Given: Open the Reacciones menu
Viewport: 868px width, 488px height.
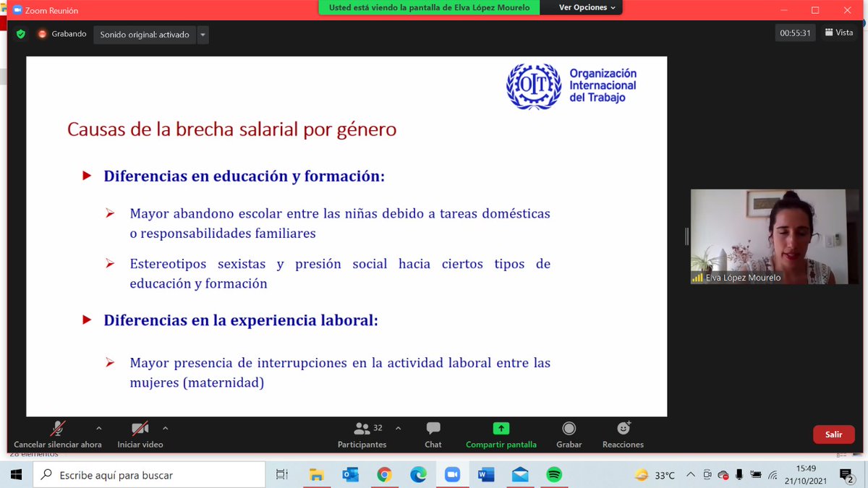Looking at the screenshot, I should tap(623, 435).
